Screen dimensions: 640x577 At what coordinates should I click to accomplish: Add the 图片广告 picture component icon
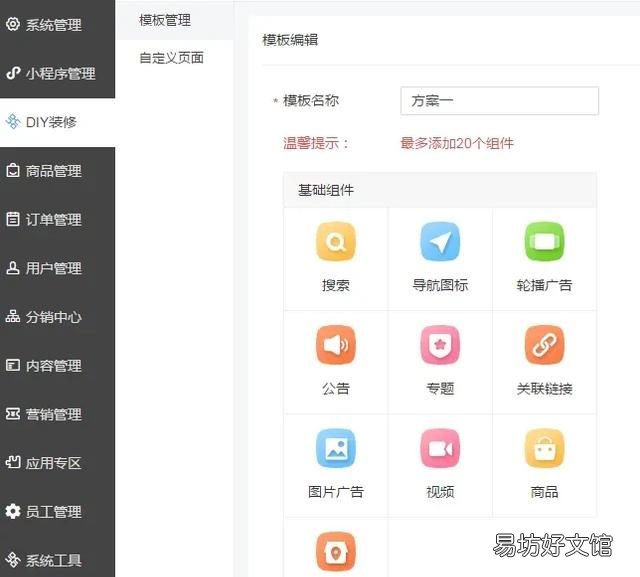coord(336,448)
